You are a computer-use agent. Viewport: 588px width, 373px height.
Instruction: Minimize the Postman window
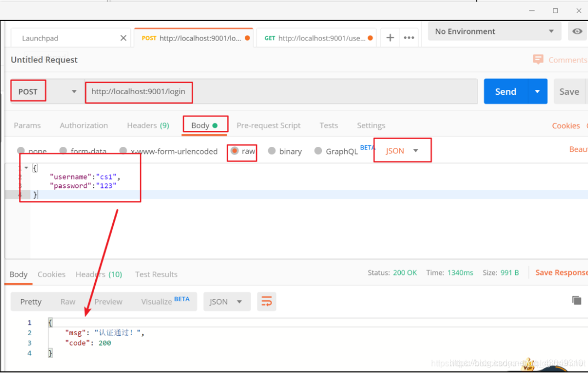tap(532, 10)
